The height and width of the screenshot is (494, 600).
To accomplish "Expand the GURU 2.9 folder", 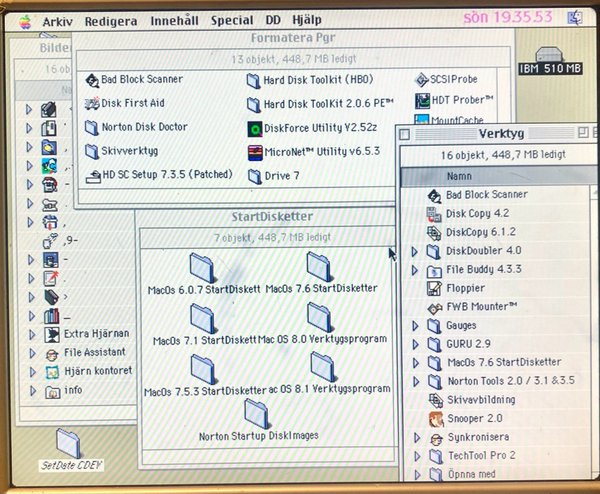I will coord(416,345).
